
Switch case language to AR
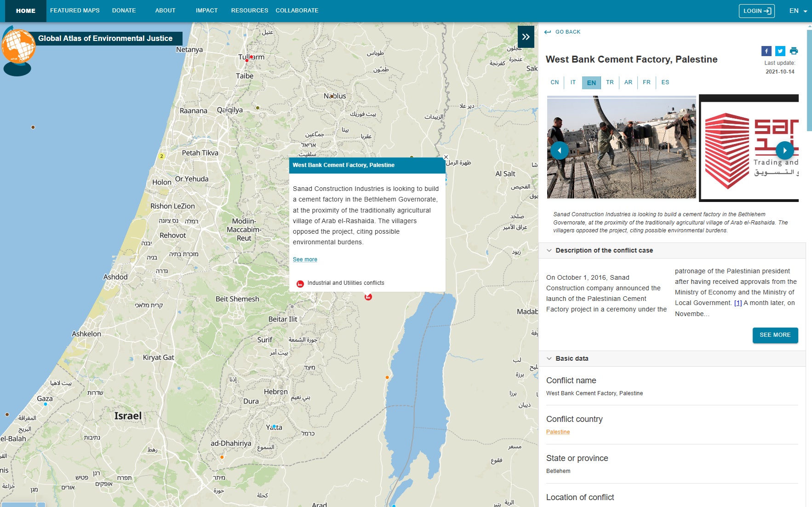pyautogui.click(x=628, y=82)
